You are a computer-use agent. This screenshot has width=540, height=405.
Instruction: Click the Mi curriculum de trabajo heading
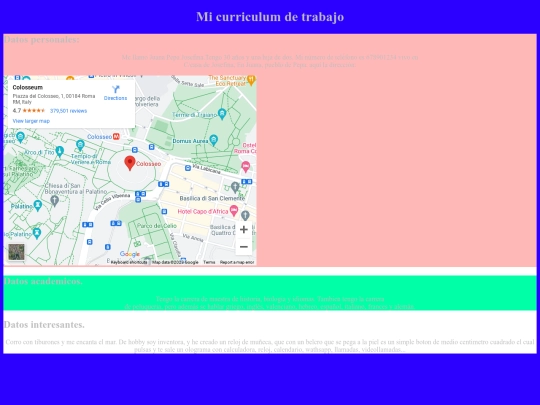(x=270, y=17)
